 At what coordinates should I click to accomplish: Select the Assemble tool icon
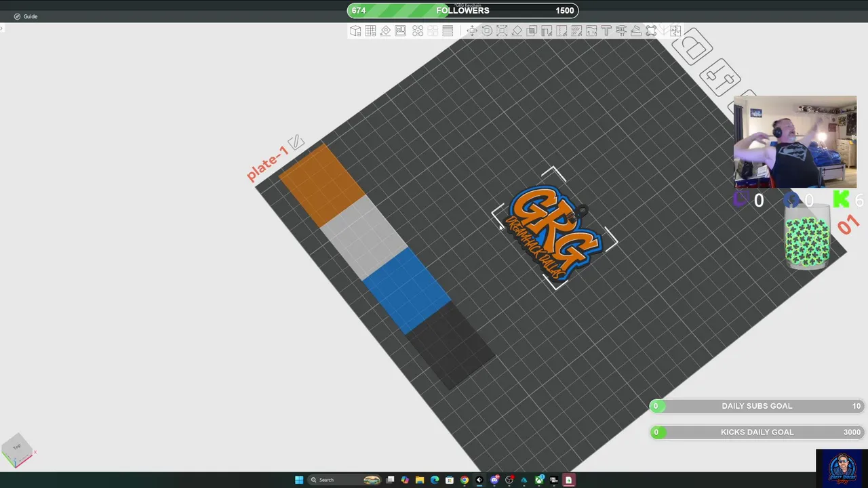636,30
